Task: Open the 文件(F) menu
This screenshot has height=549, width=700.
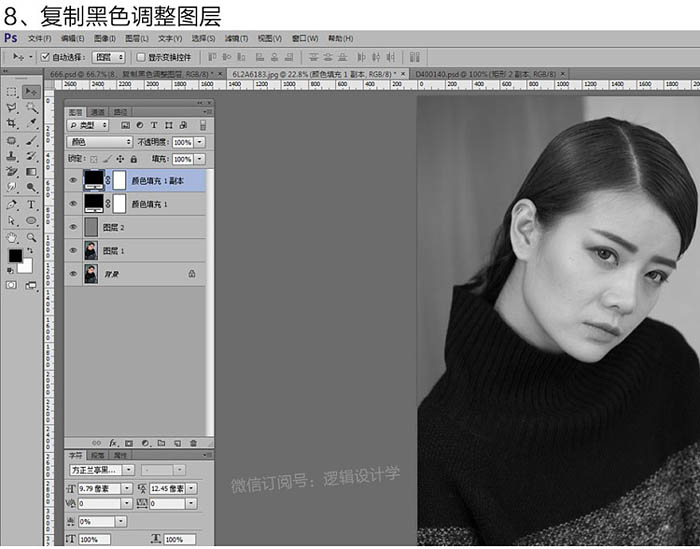Action: click(39, 38)
